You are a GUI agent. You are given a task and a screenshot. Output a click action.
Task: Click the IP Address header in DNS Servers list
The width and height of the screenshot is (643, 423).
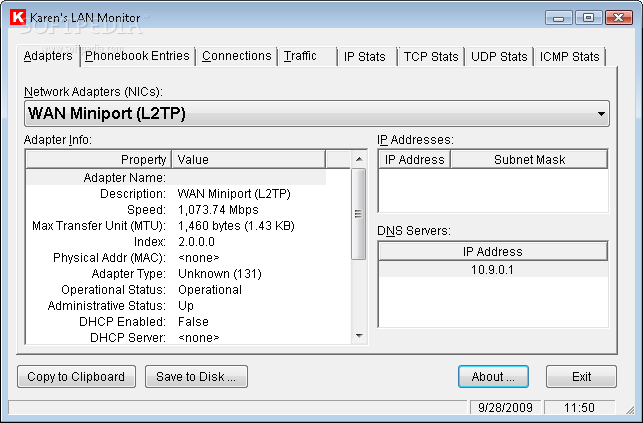click(x=493, y=251)
